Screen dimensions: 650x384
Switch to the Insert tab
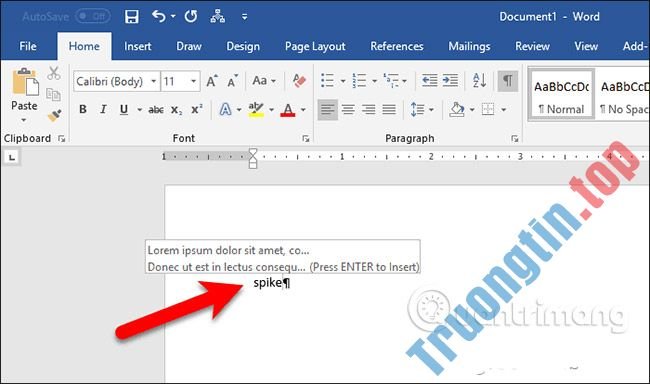(x=138, y=46)
